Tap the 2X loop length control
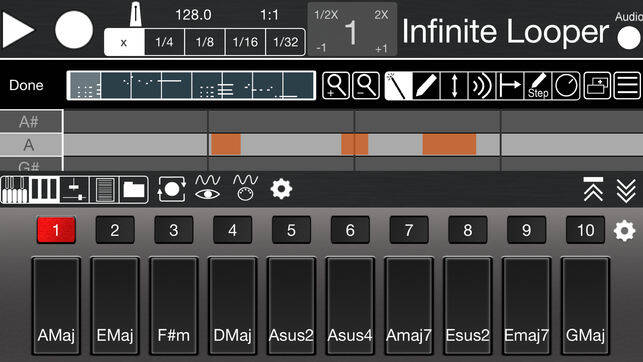643x362 pixels. point(381,15)
